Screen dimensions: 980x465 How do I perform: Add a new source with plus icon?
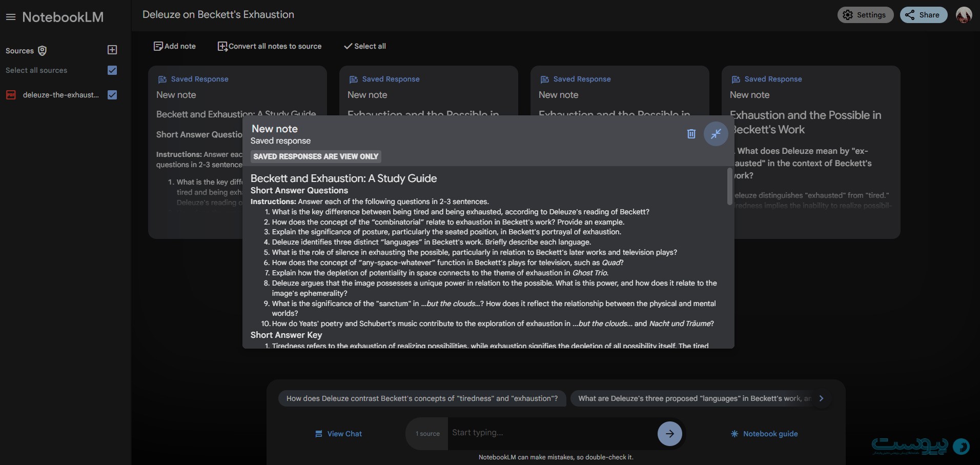(x=112, y=50)
